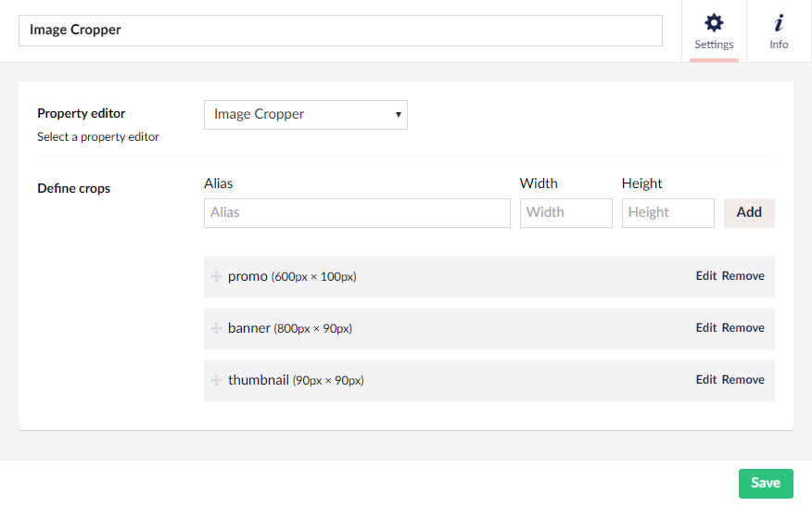Click the Property editor label

pos(82,113)
